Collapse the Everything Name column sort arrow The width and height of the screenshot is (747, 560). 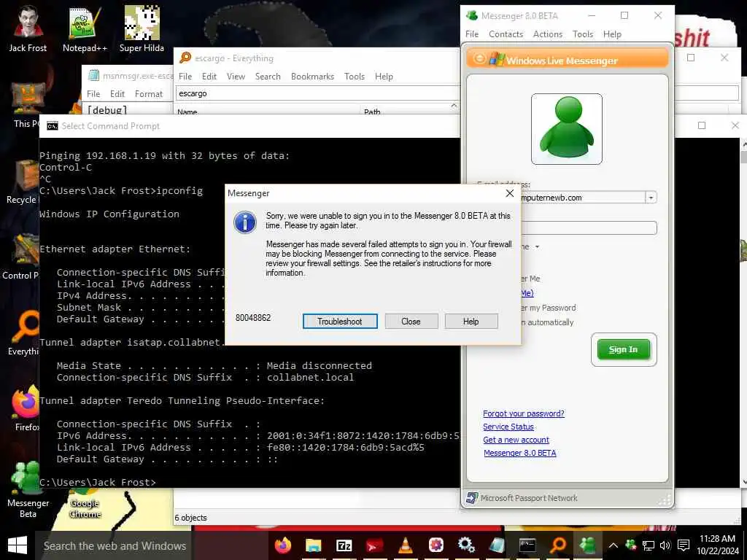pyautogui.click(x=454, y=105)
